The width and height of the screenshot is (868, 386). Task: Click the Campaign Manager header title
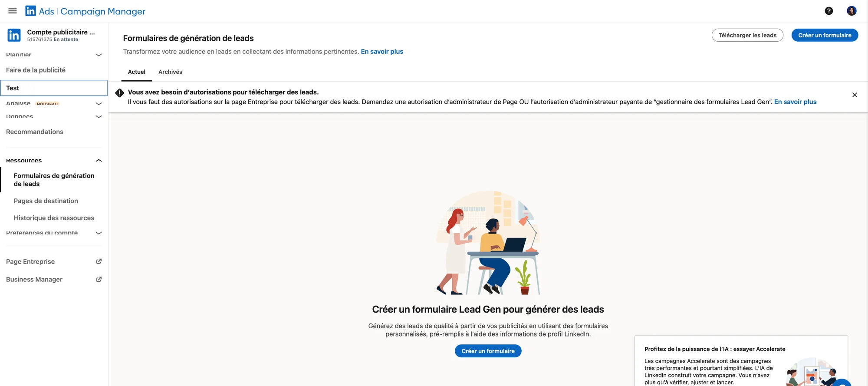coord(103,11)
